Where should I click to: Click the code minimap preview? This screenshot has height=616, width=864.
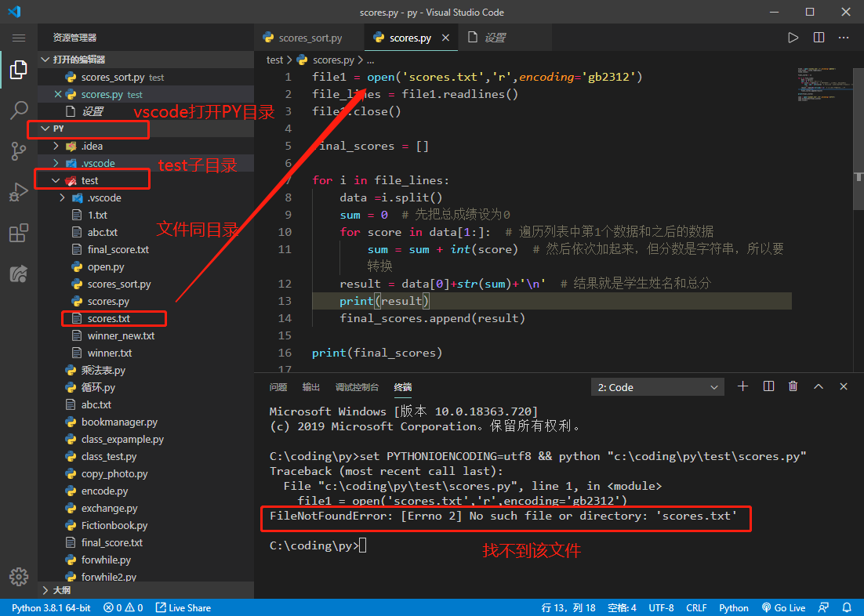(x=822, y=84)
